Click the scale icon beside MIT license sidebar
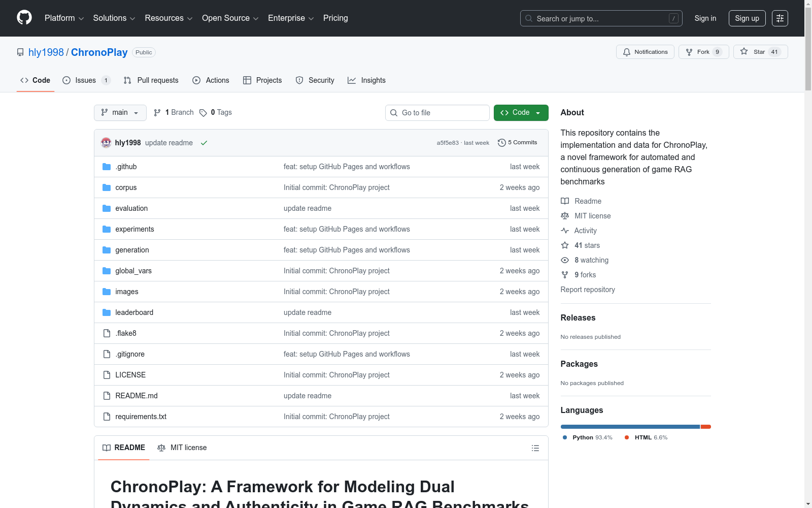This screenshot has width=812, height=508. [x=565, y=216]
